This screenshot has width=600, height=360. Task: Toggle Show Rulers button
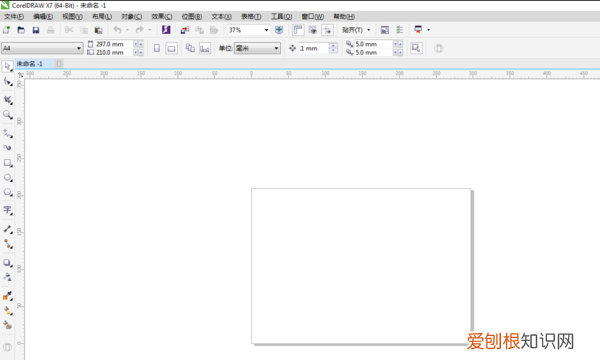pos(298,30)
